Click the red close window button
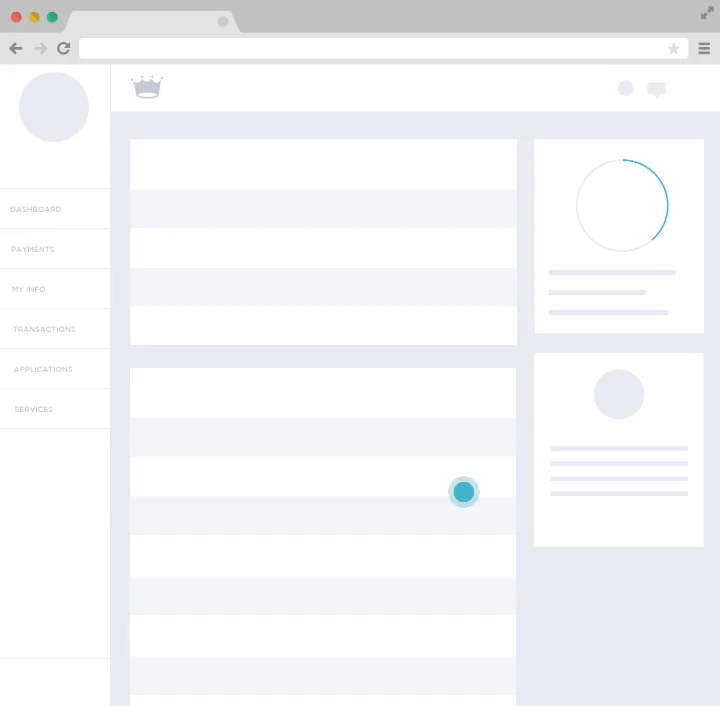 tap(16, 17)
